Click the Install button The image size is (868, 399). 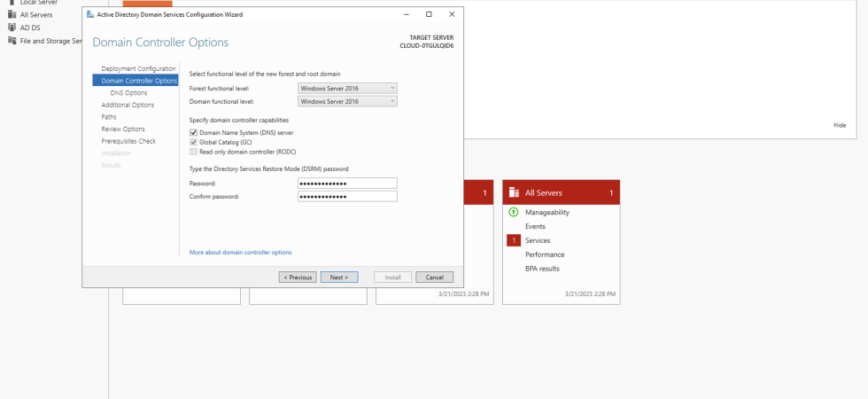tap(393, 277)
